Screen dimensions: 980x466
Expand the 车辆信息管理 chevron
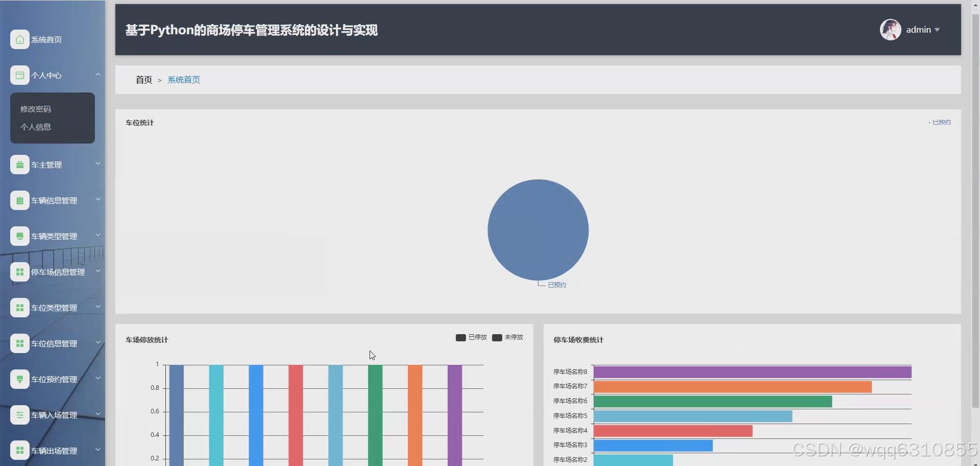point(98,199)
